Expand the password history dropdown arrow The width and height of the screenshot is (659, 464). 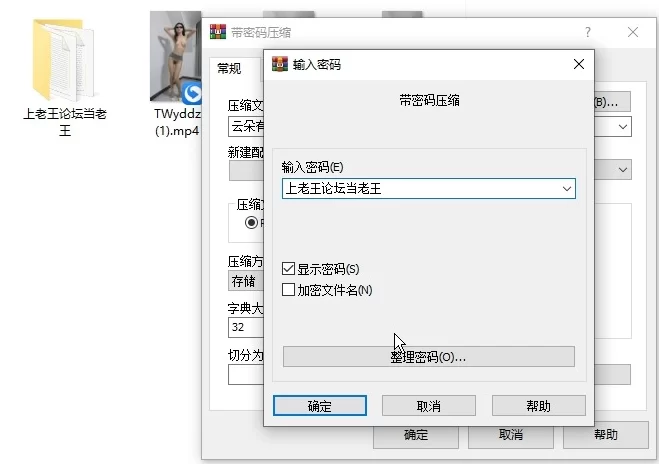(567, 189)
